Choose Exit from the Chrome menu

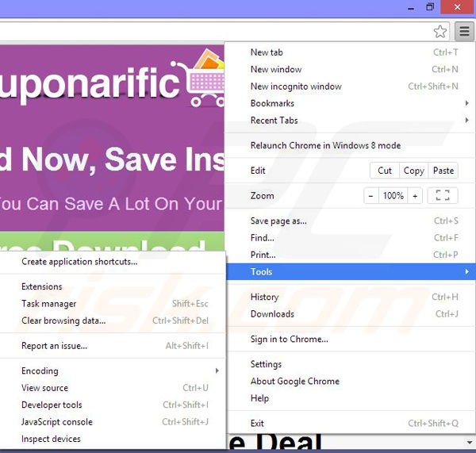(x=351, y=423)
